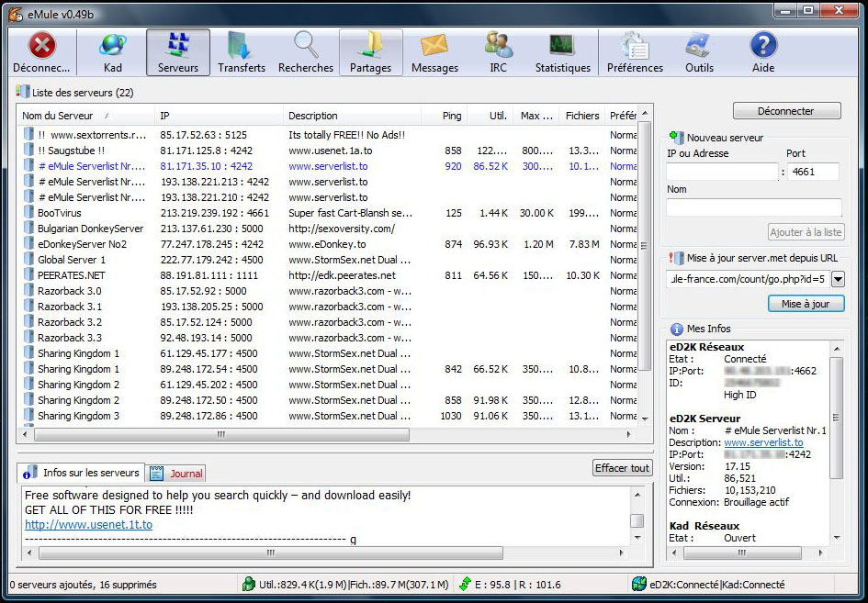Screen dimensions: 868x603
Task: Open the http://www.usenet.1t.to link
Action: click(x=88, y=524)
